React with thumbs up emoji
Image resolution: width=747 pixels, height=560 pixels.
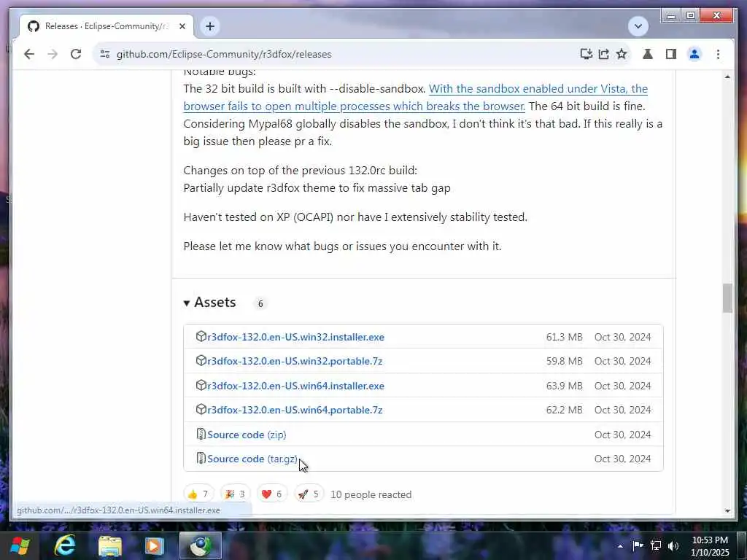[x=198, y=494]
